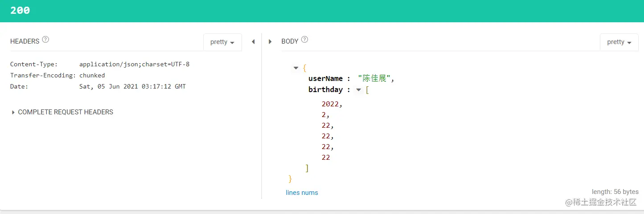This screenshot has height=214, width=644.
Task: Click the HEADERS help question-mark icon
Action: [45, 40]
